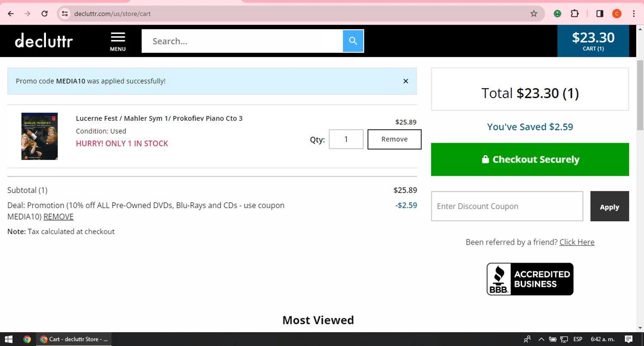This screenshot has width=644, height=346.
Task: Bookmark this page with the star icon
Action: pyautogui.click(x=534, y=14)
